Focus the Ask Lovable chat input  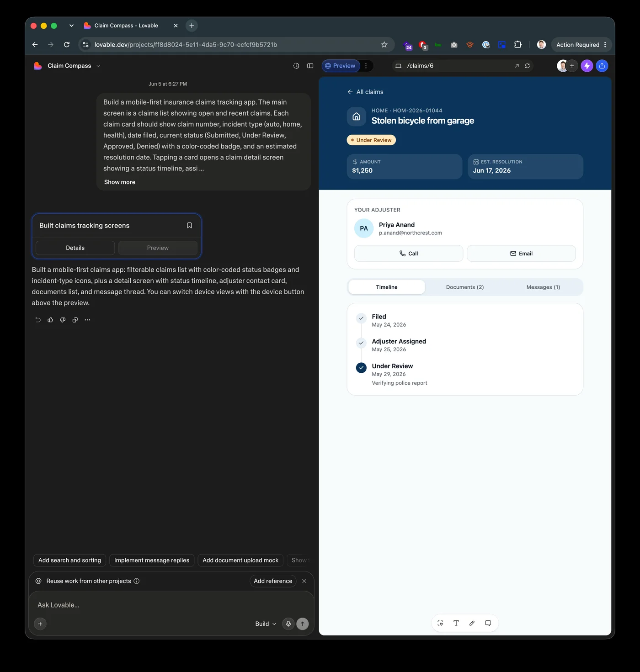pos(171,605)
